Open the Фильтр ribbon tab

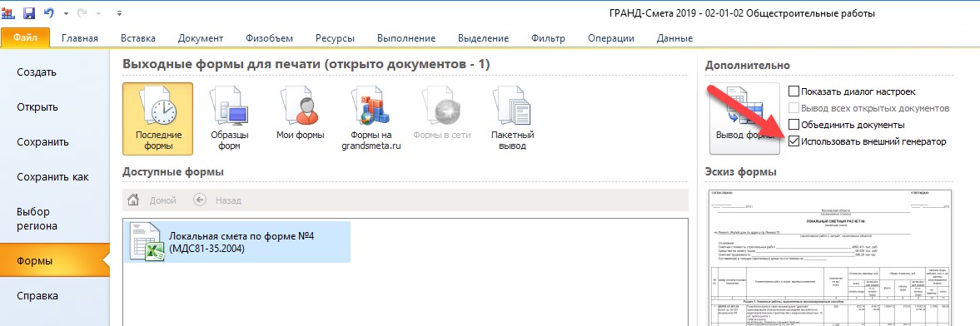[x=548, y=39]
